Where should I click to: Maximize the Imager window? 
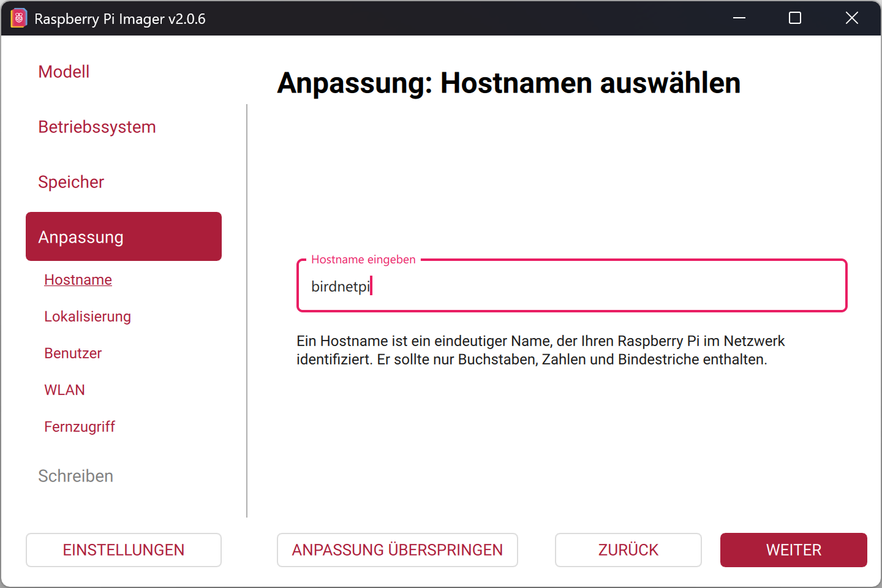click(795, 18)
